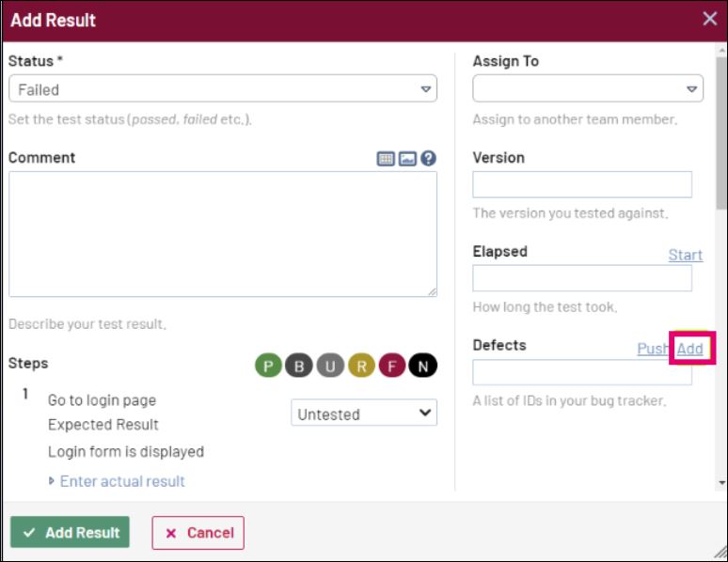Click the insert table icon above Comment

click(x=386, y=159)
